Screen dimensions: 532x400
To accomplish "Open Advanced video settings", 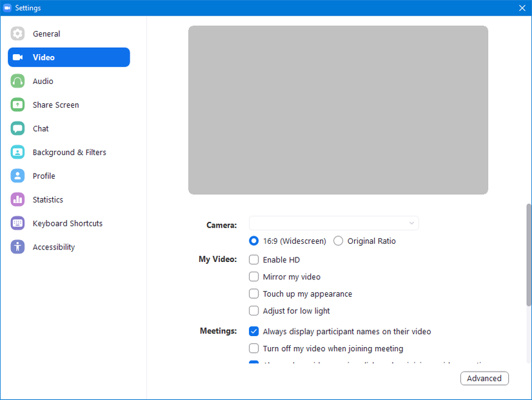I will point(484,378).
